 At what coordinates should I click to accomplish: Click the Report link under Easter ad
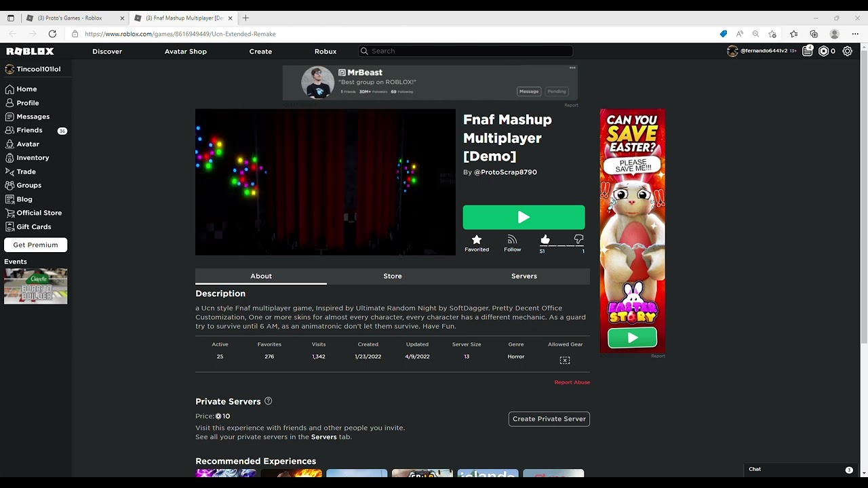658,356
